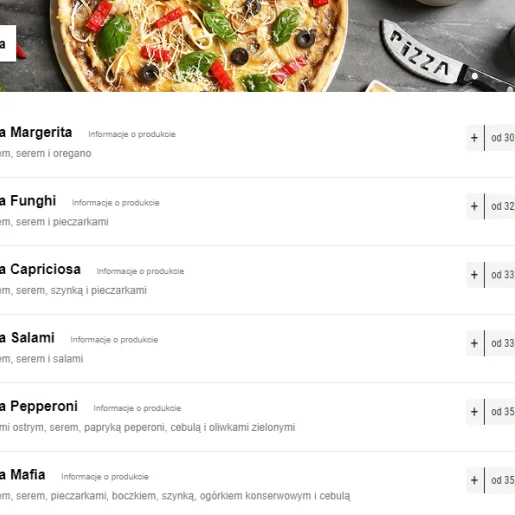515x515 pixels.
Task: Click the Mafia price button 'od 35'
Action: point(500,480)
